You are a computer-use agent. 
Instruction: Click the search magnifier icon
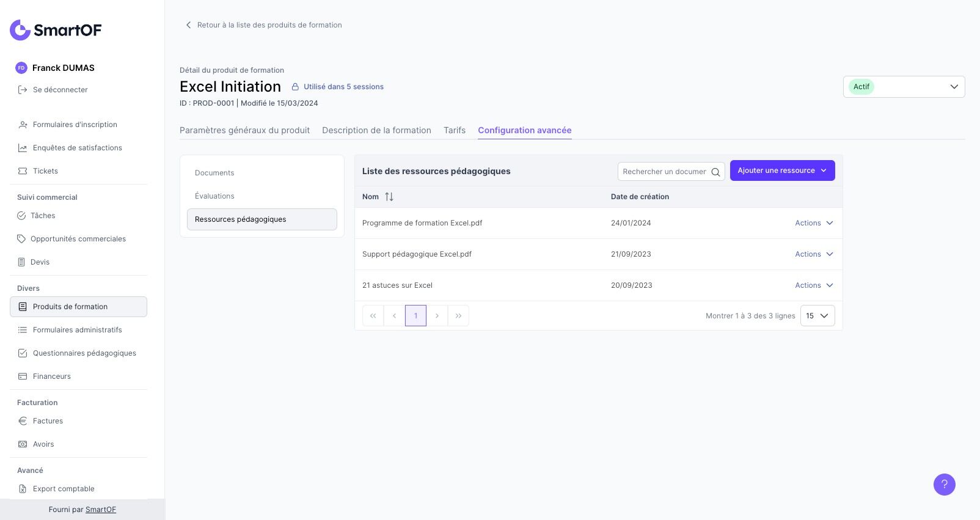pos(715,172)
